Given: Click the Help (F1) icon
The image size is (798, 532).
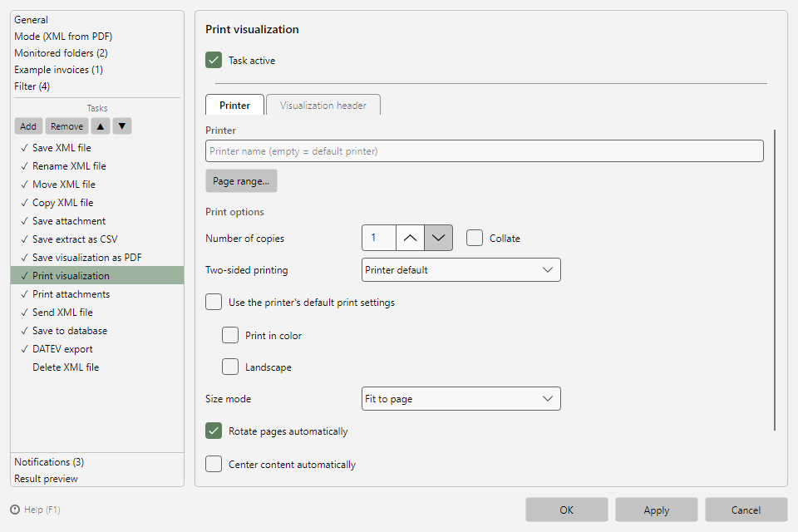Looking at the screenshot, I should click(x=15, y=510).
